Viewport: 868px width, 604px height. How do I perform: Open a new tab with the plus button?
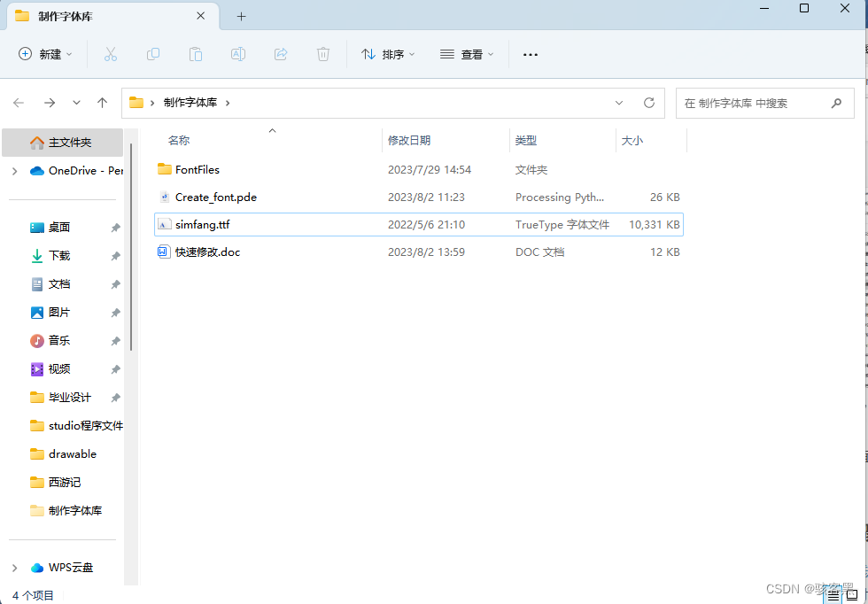click(x=244, y=15)
